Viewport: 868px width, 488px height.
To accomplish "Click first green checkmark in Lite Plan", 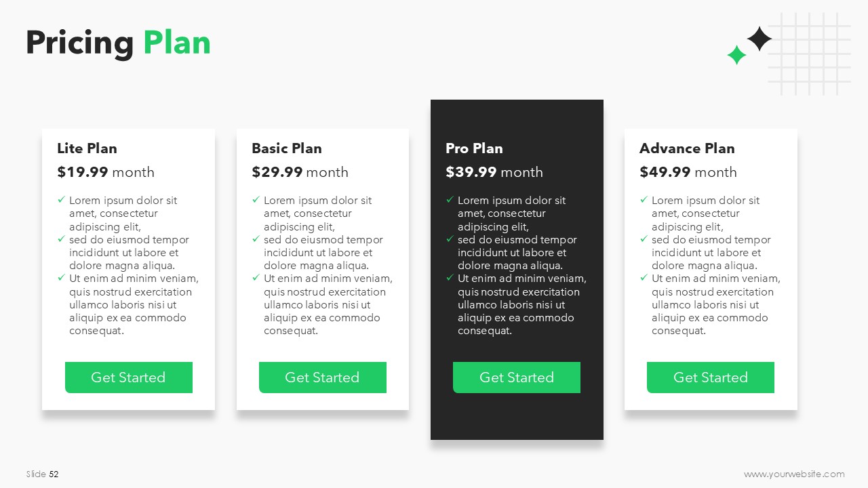I will 61,200.
